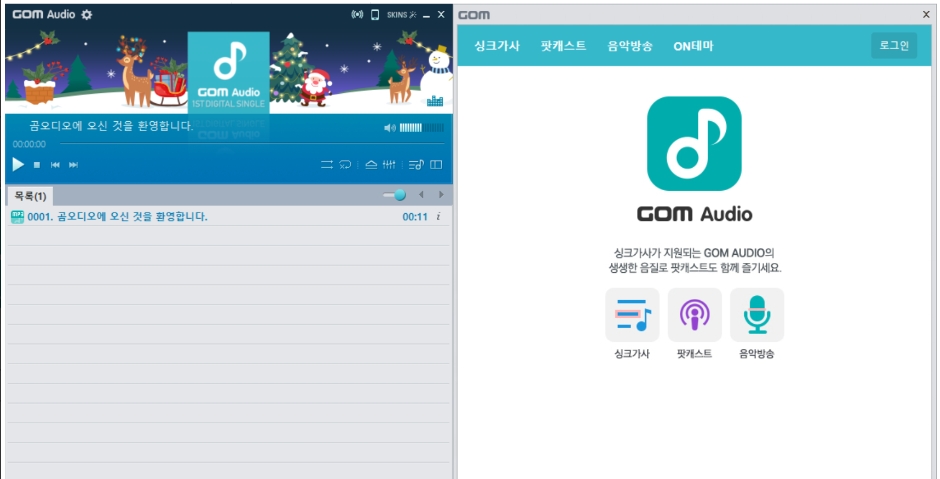Minimize the GOM Audio player window
The image size is (940, 479).
(426, 15)
